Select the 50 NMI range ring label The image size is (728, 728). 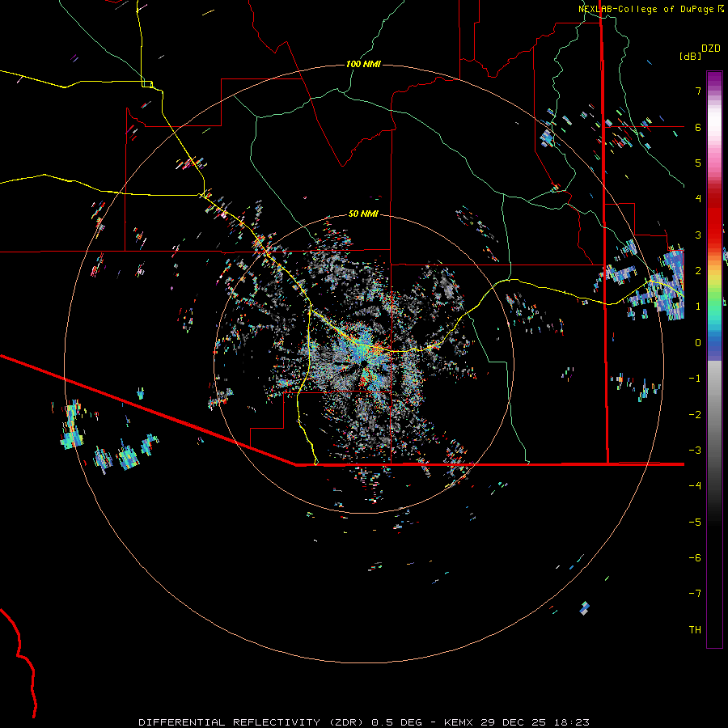click(363, 214)
